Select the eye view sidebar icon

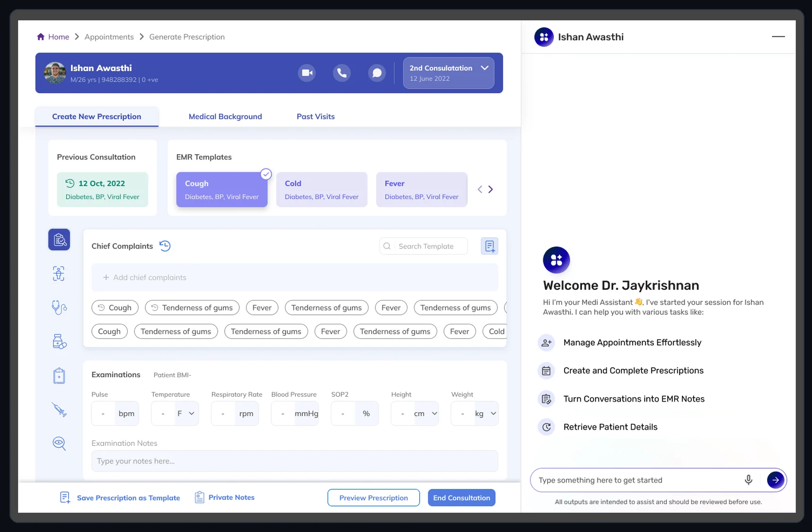[59, 443]
